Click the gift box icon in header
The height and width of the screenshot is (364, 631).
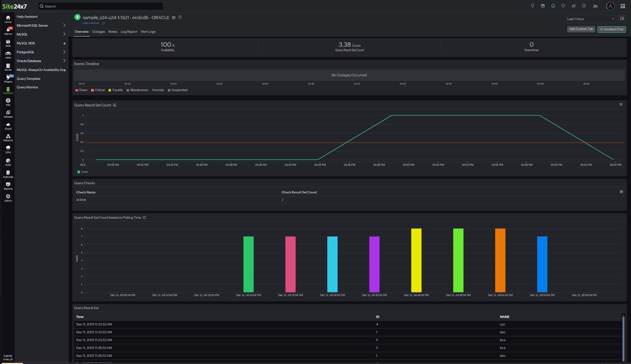(543, 6)
